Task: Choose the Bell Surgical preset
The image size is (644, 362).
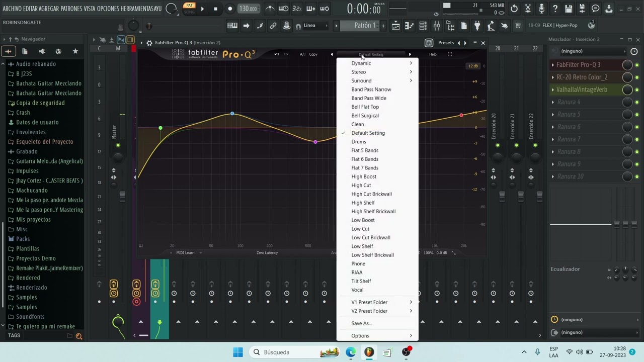Action: click(x=365, y=116)
